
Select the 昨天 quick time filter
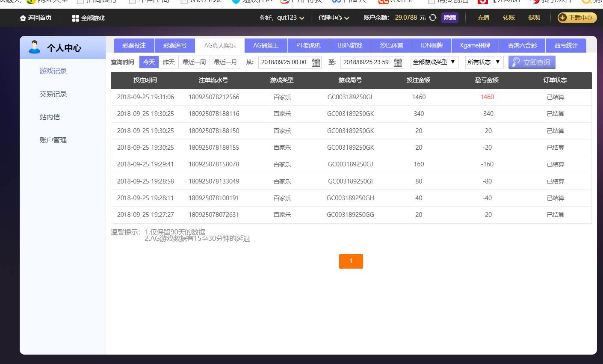(169, 62)
